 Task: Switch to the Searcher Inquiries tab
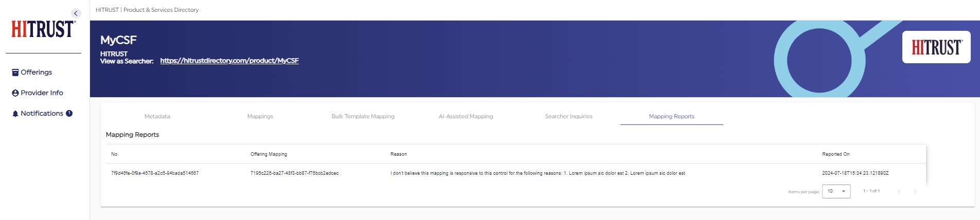[x=569, y=116]
